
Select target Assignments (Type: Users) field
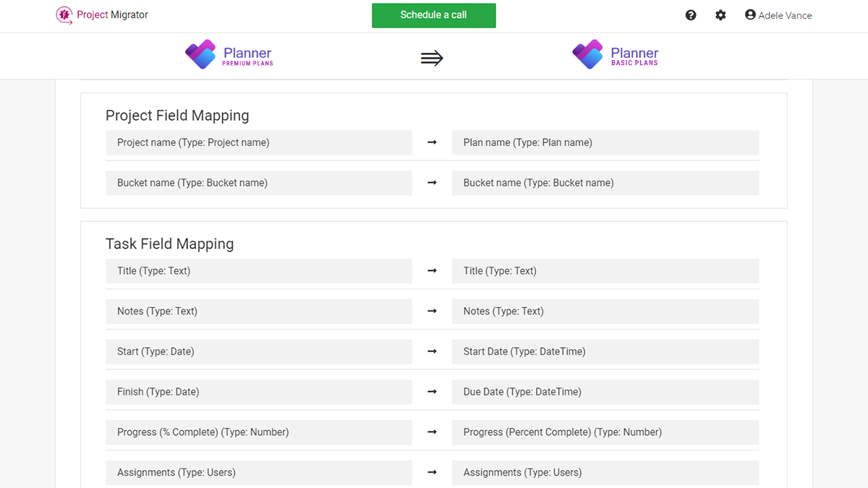[605, 473]
